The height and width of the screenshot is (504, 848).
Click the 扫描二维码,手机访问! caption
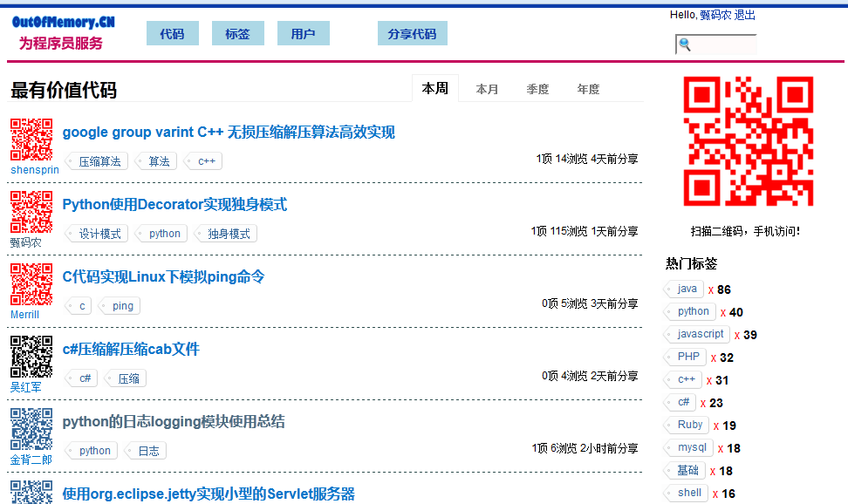[746, 231]
